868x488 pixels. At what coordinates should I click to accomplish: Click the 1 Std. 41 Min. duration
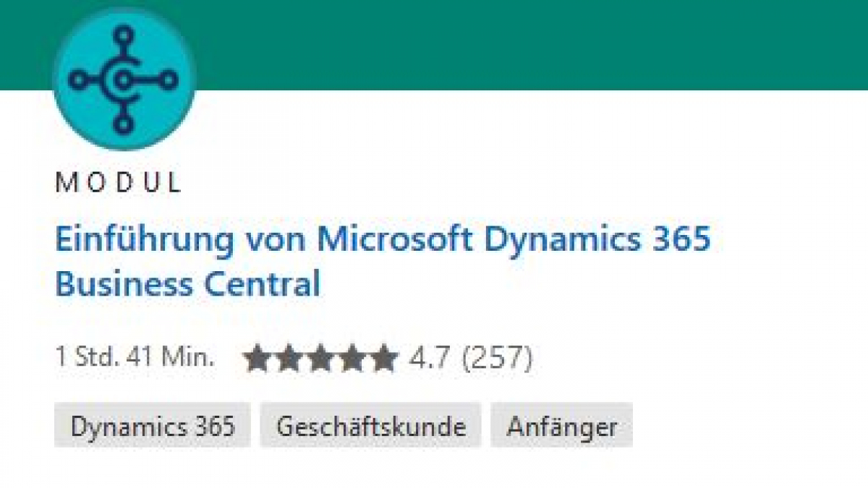coord(135,357)
